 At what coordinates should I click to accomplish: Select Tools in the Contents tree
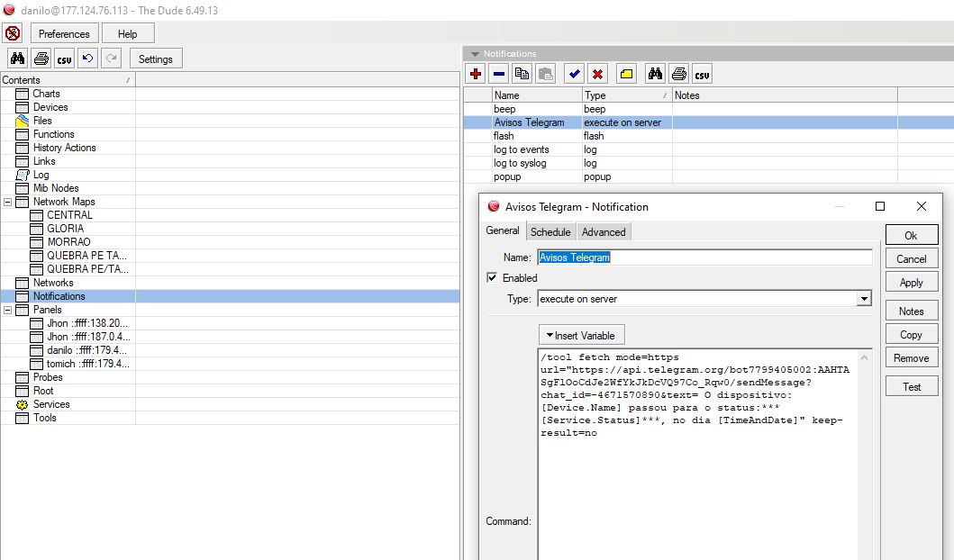click(x=45, y=418)
